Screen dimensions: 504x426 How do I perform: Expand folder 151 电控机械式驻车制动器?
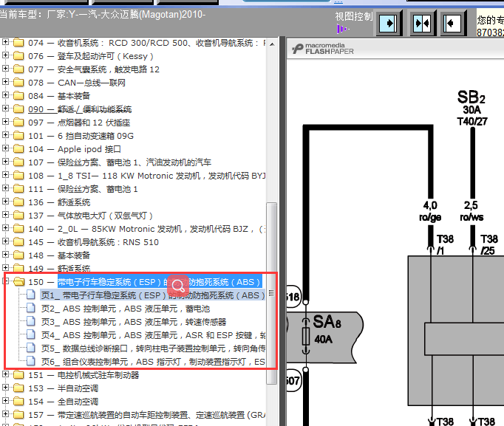5,374
